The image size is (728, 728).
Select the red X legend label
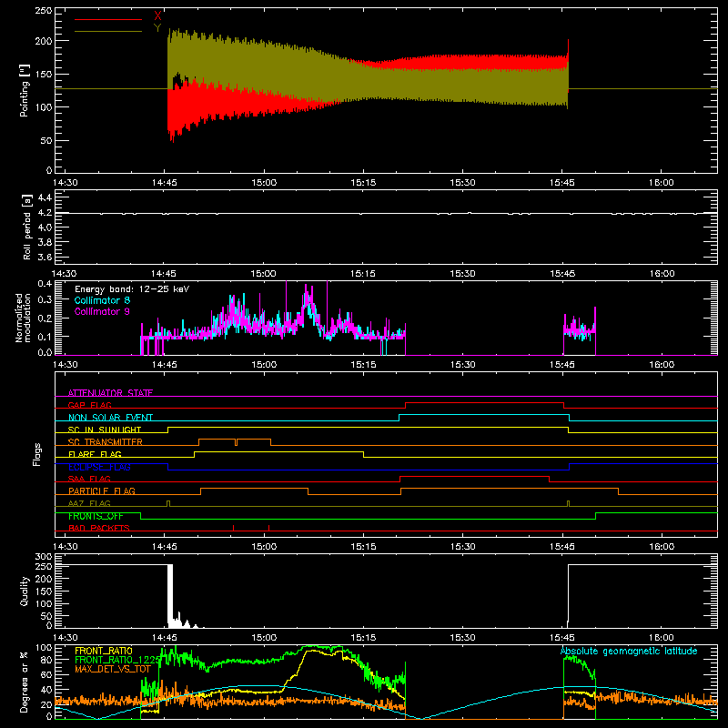click(157, 16)
